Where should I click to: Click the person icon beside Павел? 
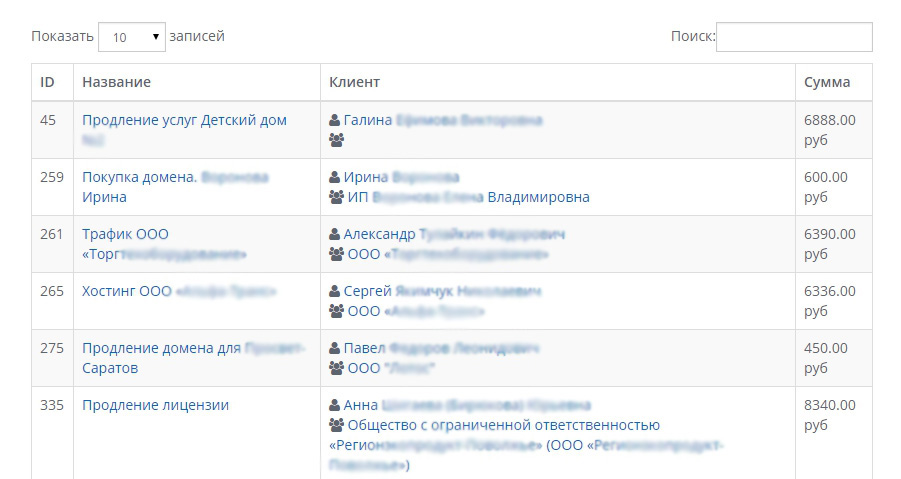[335, 348]
